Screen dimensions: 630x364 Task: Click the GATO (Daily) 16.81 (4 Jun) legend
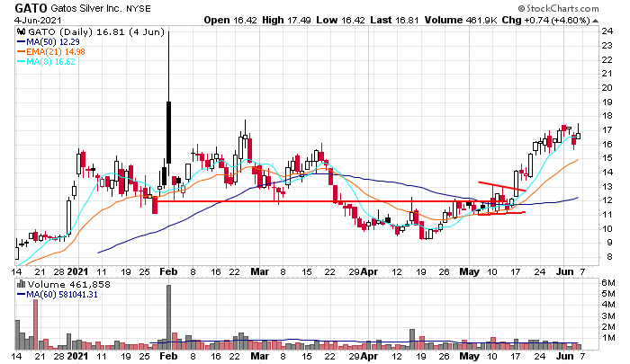96,32
